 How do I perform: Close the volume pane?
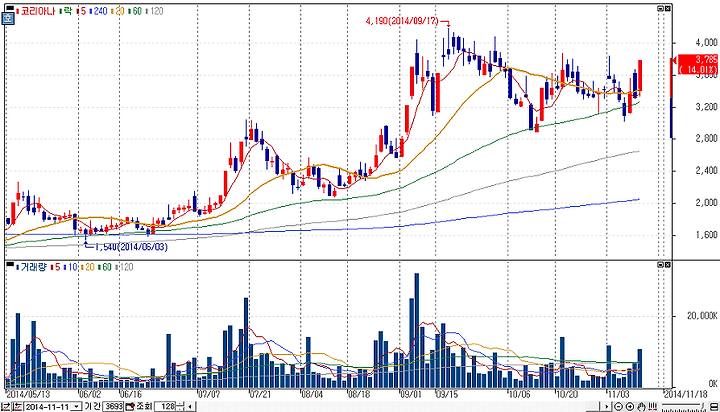coord(668,265)
